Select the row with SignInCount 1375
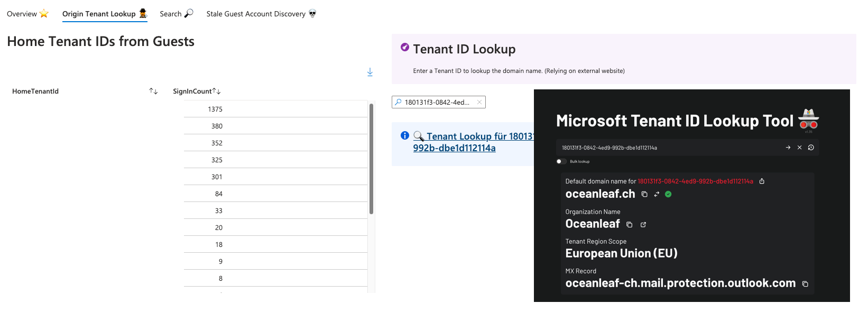Screen dimensions: 868x312 pos(275,109)
